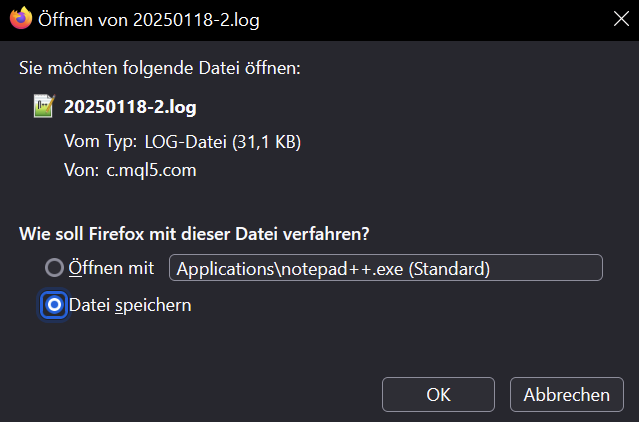Click the "Von:" label
The width and height of the screenshot is (639, 422).
82,170
